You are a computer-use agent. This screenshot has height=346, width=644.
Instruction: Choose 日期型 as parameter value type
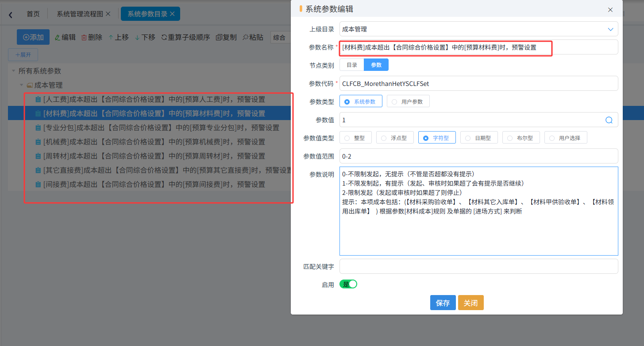click(x=479, y=138)
